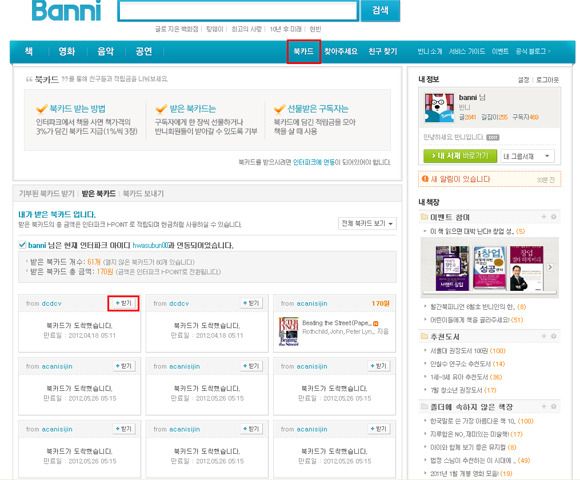580x480 pixels.
Task: Click the 로그아웃 link
Action: coord(547,80)
